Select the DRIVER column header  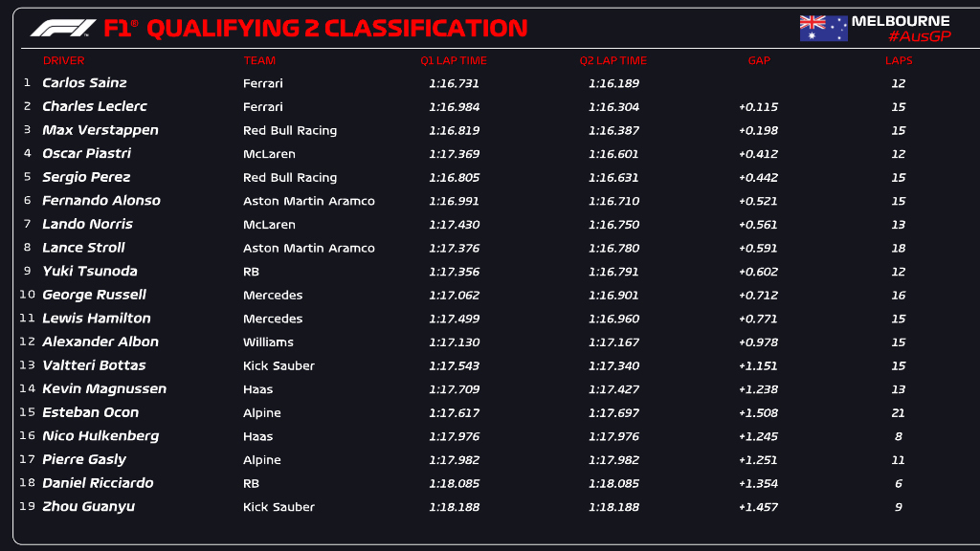(x=64, y=60)
